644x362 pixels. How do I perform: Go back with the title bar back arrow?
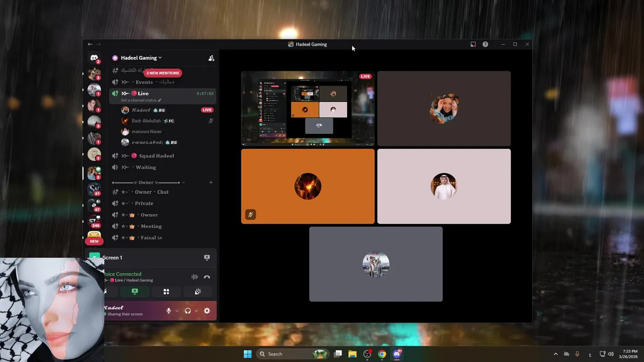coord(90,44)
